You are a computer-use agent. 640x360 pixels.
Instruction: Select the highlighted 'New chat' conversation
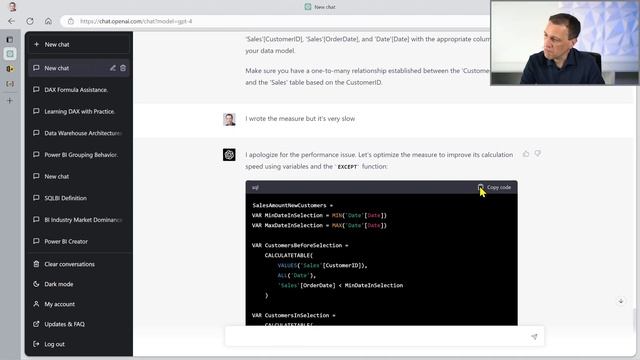[x=79, y=68]
